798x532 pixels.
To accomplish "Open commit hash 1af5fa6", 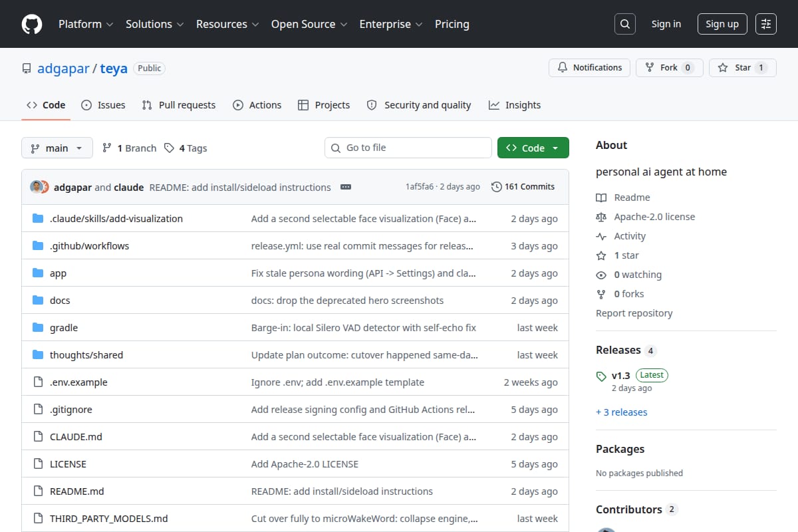I will click(x=420, y=187).
